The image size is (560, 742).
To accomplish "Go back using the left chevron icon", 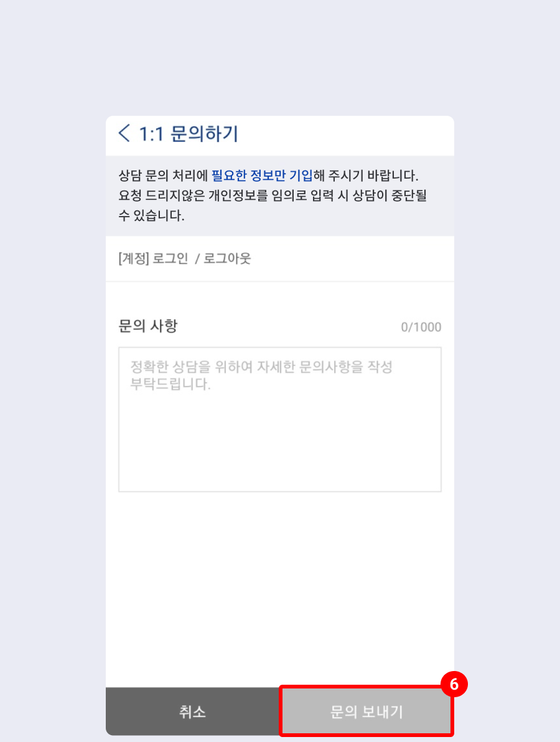I will pyautogui.click(x=124, y=133).
